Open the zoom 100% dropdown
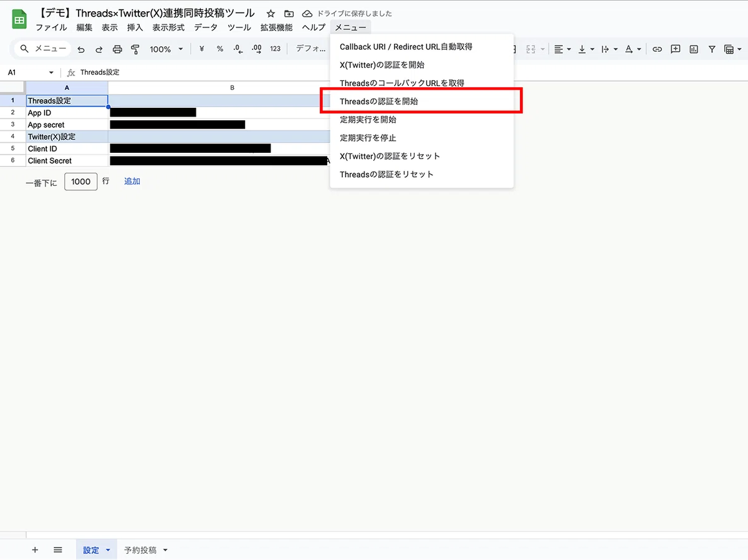 [x=166, y=49]
